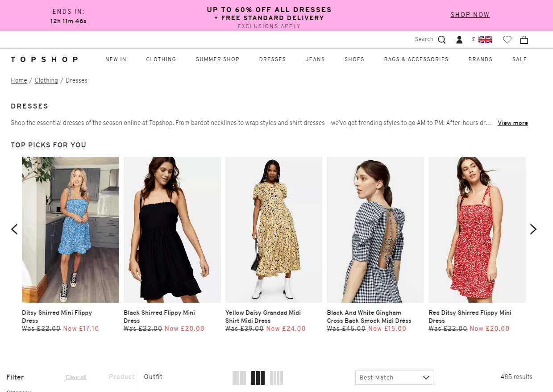Click the Shop Now banner link
The height and width of the screenshot is (392, 553).
coord(470,15)
